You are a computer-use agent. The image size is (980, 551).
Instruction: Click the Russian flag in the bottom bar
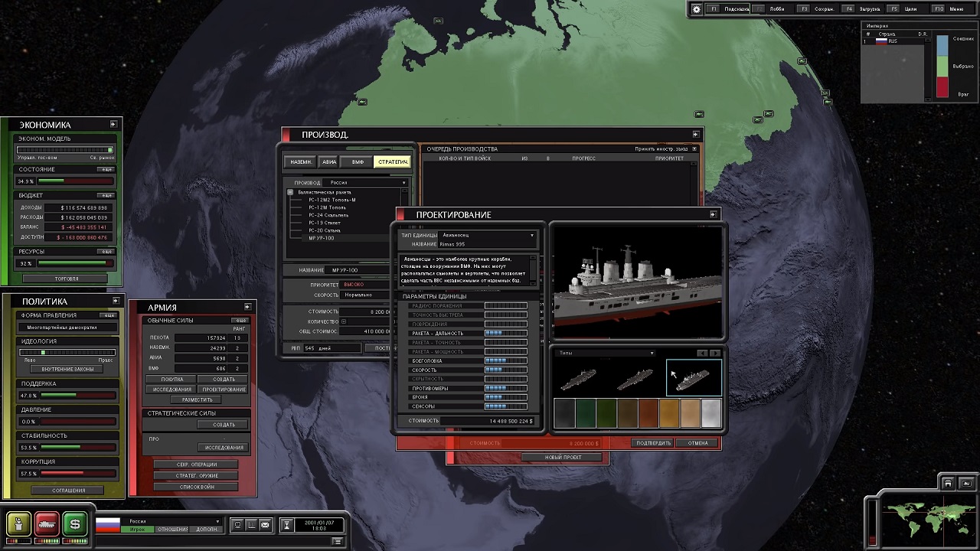tap(108, 525)
